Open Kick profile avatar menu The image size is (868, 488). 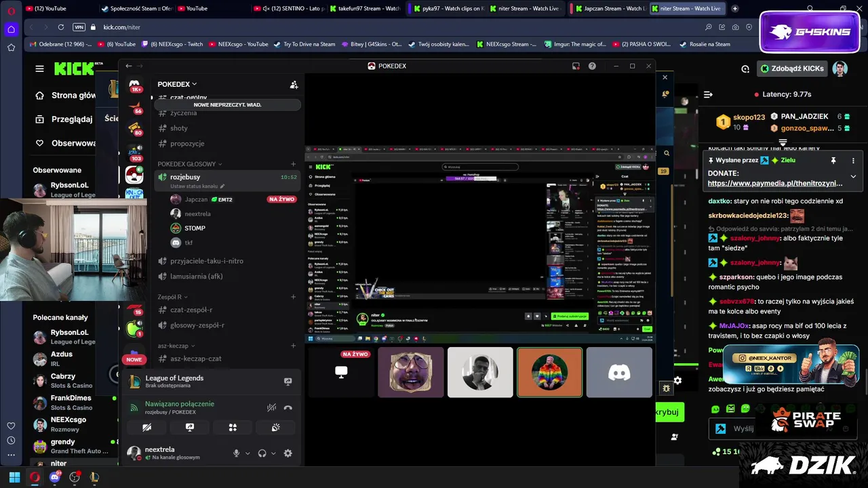(x=840, y=68)
